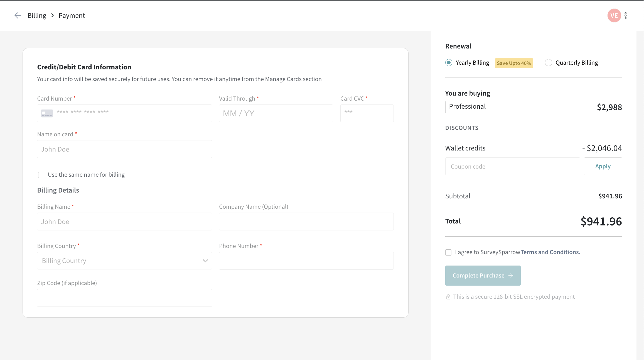Click the breadcrumb chevron separator
The height and width of the screenshot is (360, 644).
[x=52, y=16]
